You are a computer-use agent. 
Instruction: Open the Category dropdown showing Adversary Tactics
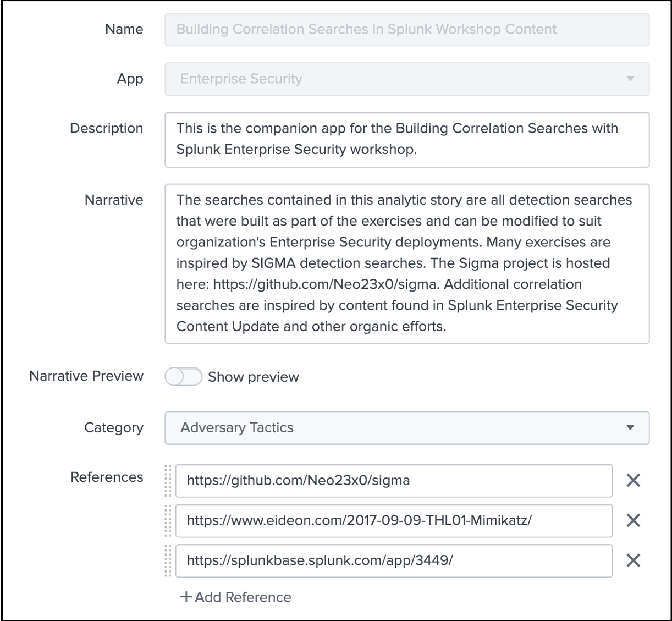(x=407, y=428)
